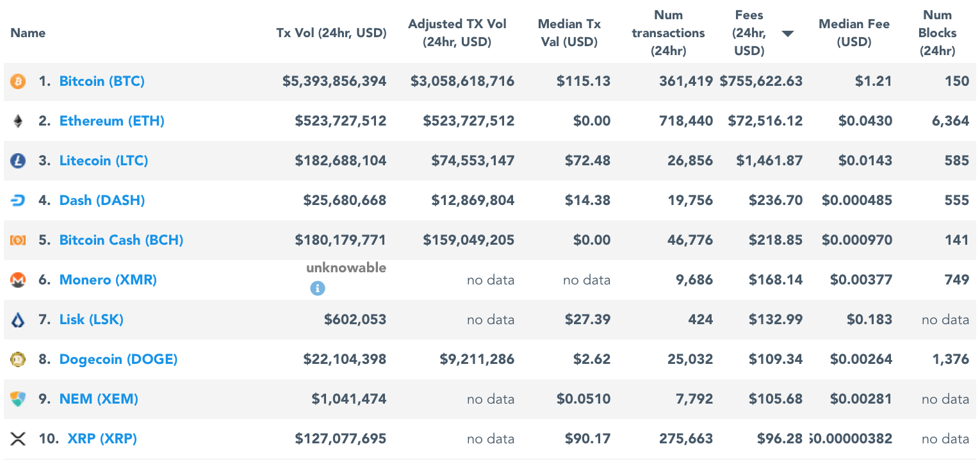Click the Dash coin icon

pyautogui.click(x=18, y=200)
